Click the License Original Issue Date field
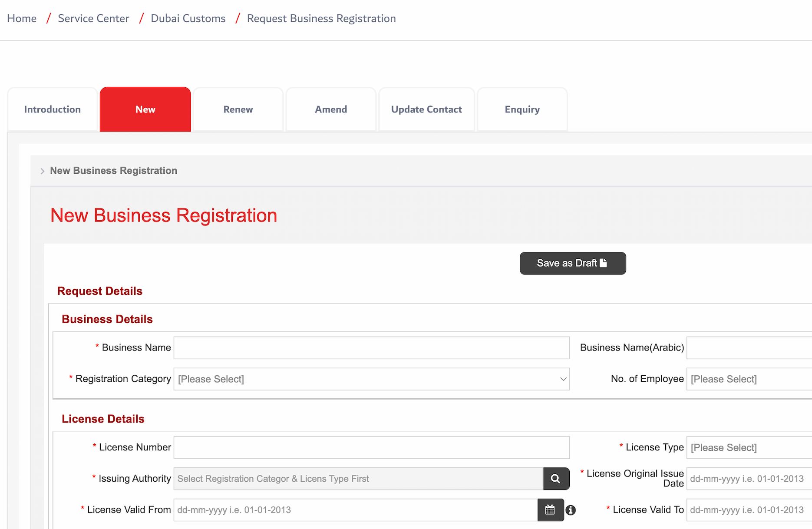The image size is (812, 529). 749,479
